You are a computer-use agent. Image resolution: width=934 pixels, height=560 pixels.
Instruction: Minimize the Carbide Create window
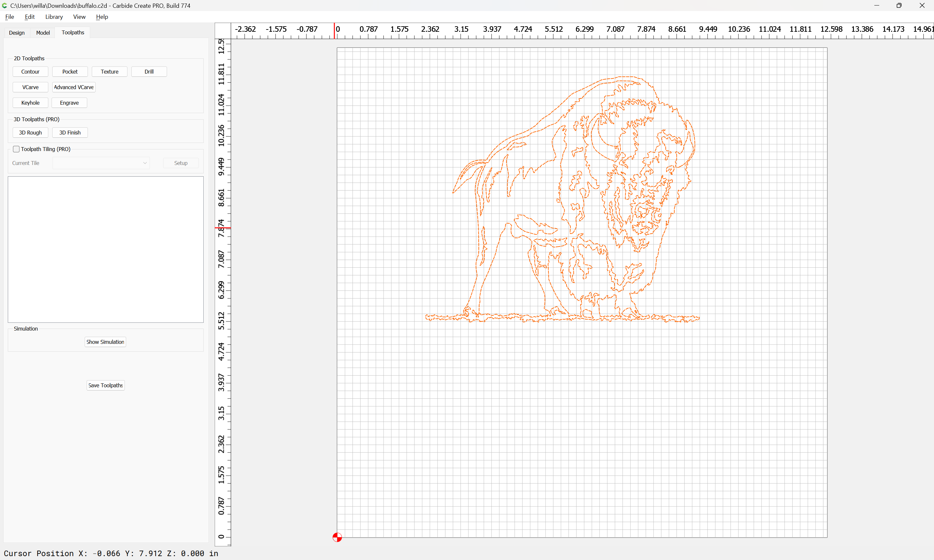click(x=877, y=6)
